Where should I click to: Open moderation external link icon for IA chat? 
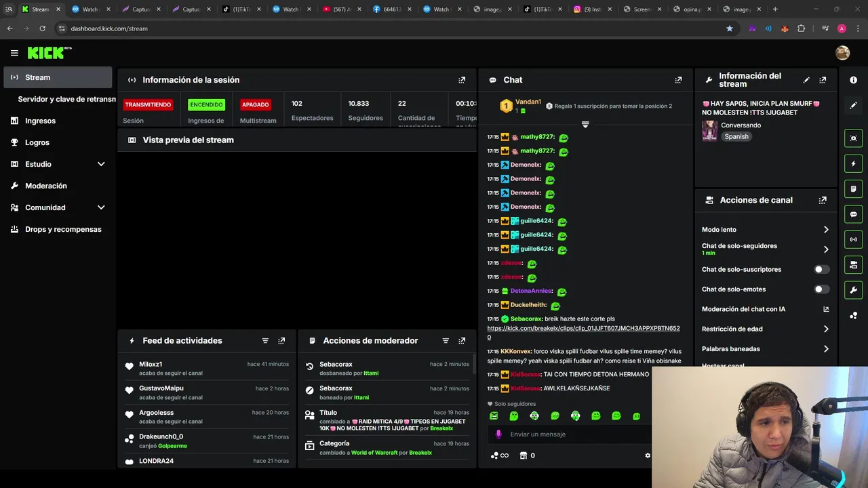pos(826,309)
